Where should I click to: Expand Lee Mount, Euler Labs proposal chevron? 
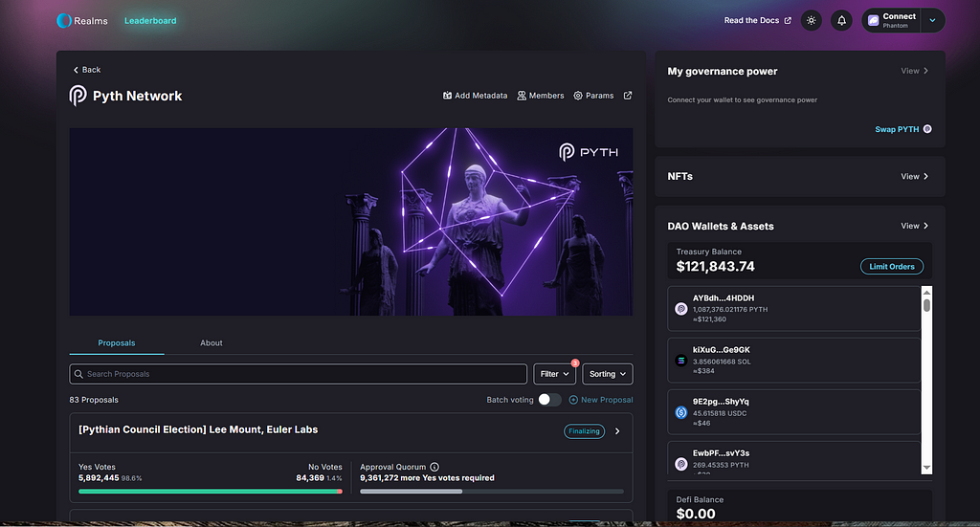(x=617, y=431)
